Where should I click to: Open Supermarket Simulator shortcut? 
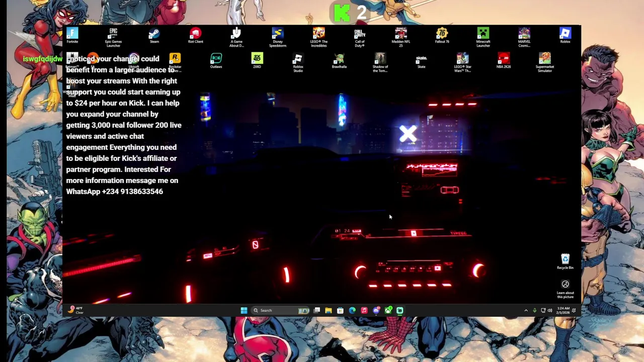545,62
